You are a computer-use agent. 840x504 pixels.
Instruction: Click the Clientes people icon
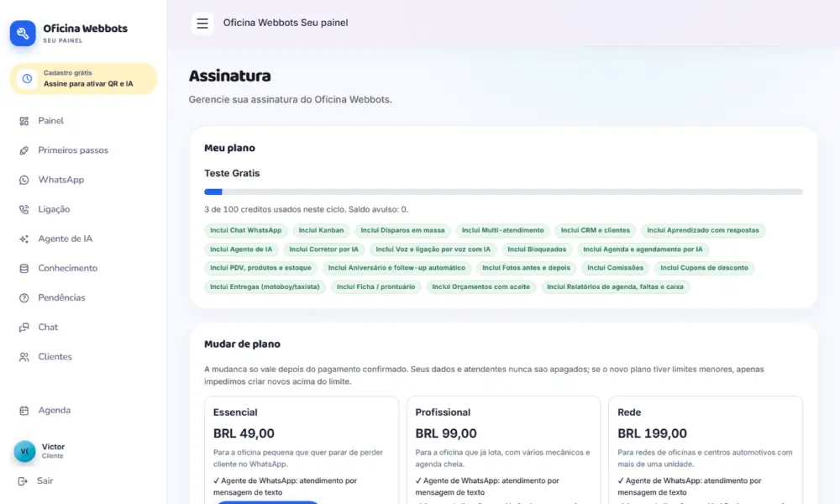click(x=24, y=357)
